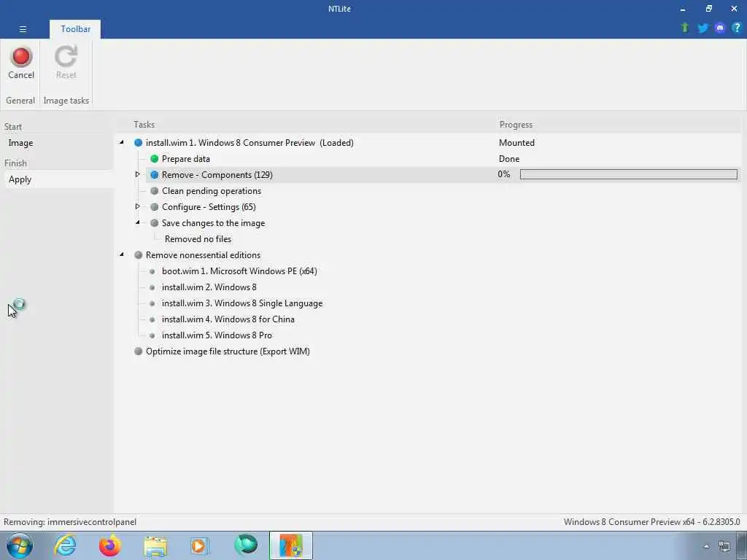Image resolution: width=747 pixels, height=560 pixels.
Task: Collapse Save changes to the image
Action: coord(138,222)
